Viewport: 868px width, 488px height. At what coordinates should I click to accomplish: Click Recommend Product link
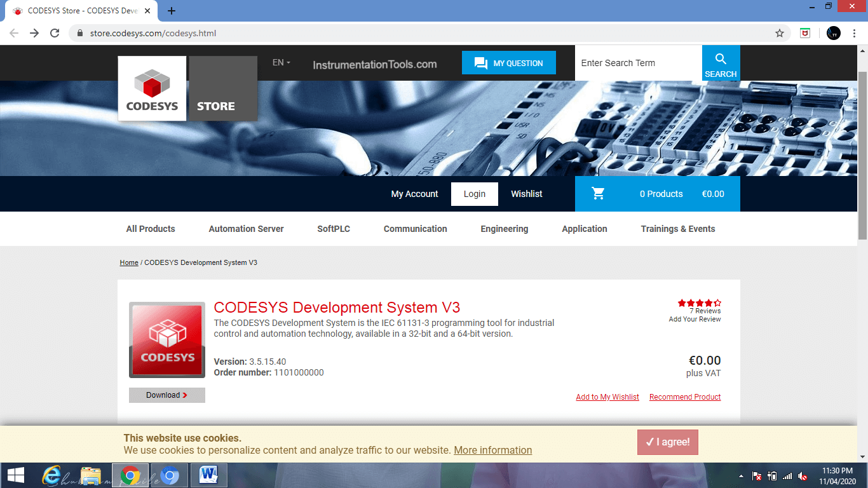[x=685, y=397]
